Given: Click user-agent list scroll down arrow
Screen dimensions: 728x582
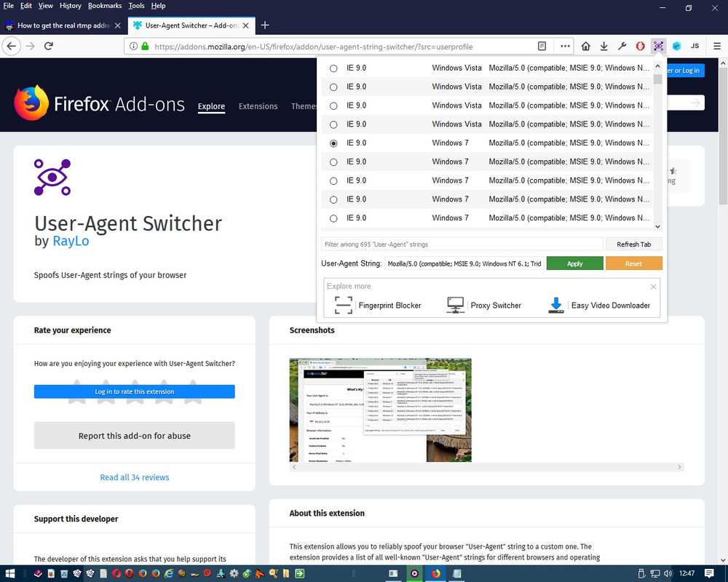Looking at the screenshot, I should coord(657,226).
